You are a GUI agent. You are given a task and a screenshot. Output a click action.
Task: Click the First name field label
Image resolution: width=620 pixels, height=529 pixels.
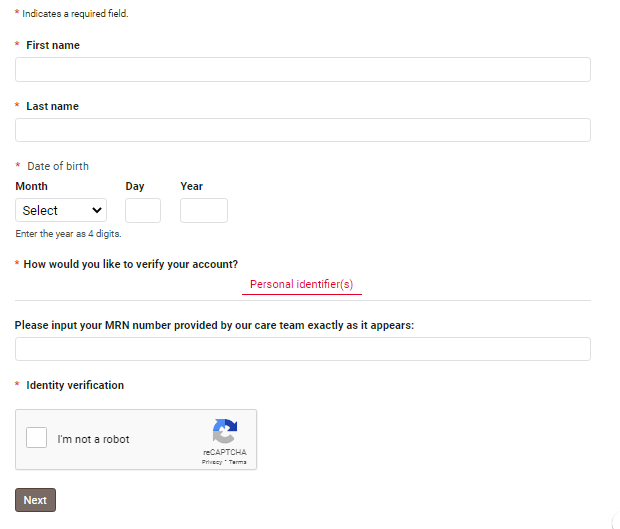tap(53, 45)
